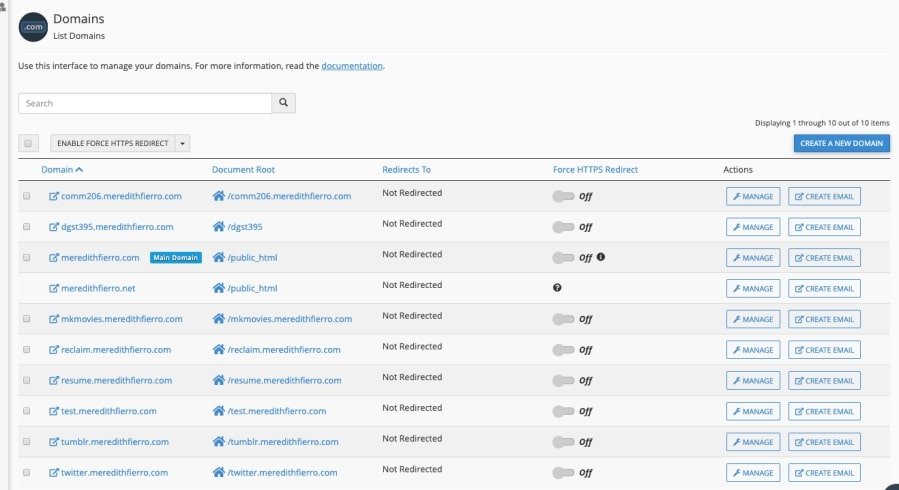The height and width of the screenshot is (490, 899).
Task: Click into the Search input field
Action: [x=145, y=103]
